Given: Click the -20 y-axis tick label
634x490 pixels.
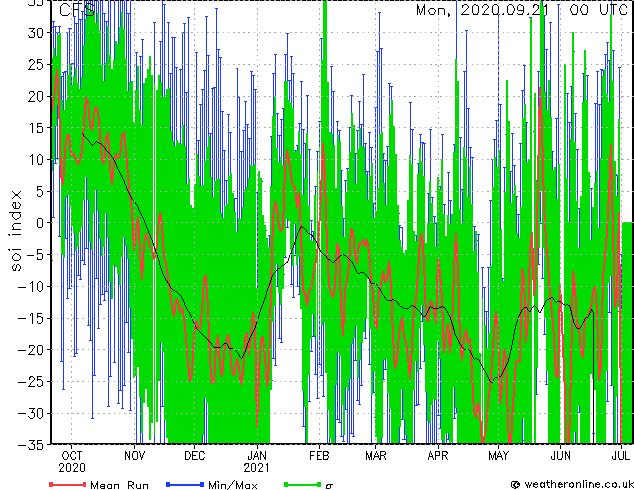Looking at the screenshot, I should (31, 350).
